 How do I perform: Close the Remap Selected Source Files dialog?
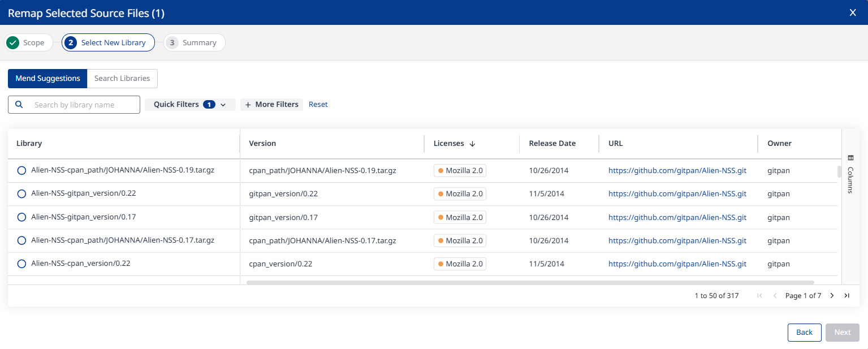[x=853, y=12]
